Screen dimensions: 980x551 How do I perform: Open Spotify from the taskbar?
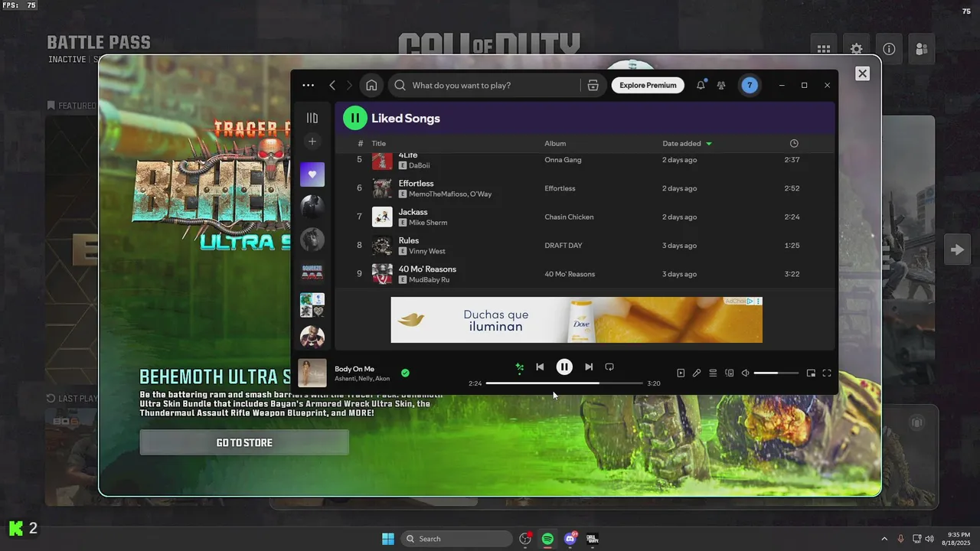[x=547, y=539]
